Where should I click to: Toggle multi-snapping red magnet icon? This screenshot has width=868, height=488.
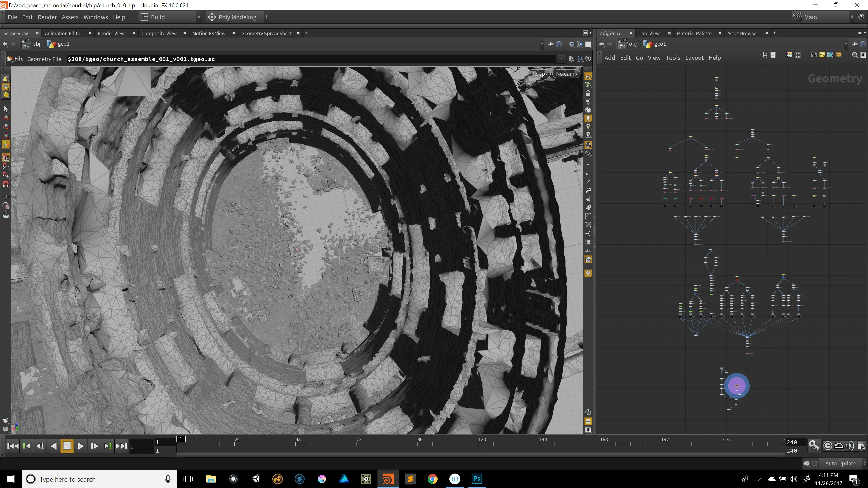(6, 184)
